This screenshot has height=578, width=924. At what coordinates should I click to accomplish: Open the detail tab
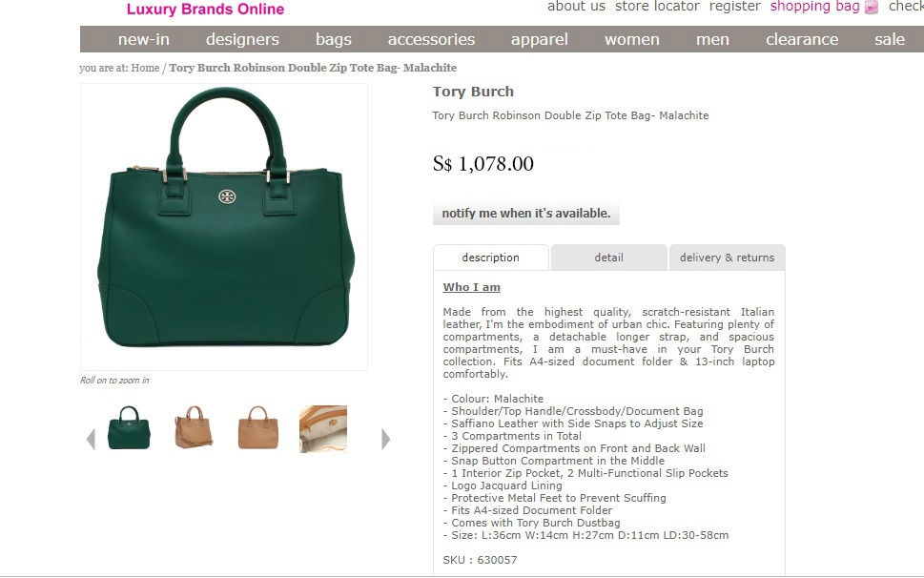[x=608, y=258]
